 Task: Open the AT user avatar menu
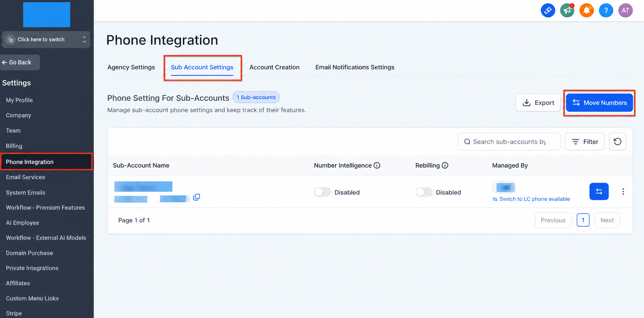click(x=625, y=10)
